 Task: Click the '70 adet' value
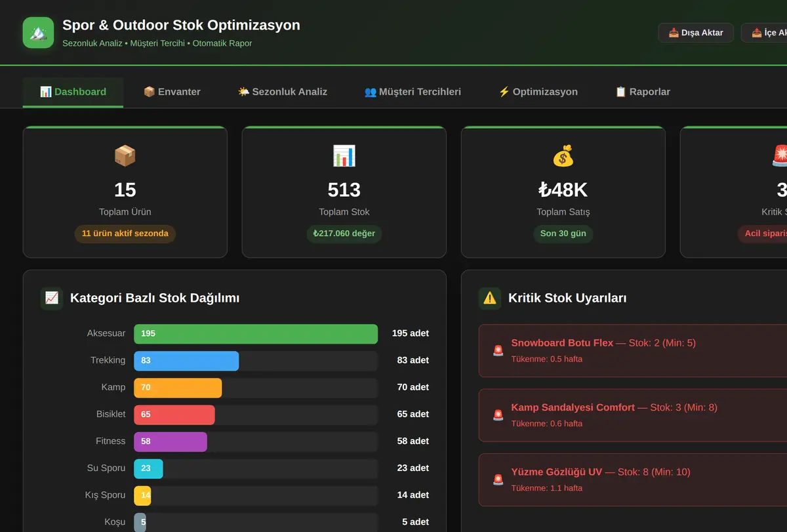413,387
